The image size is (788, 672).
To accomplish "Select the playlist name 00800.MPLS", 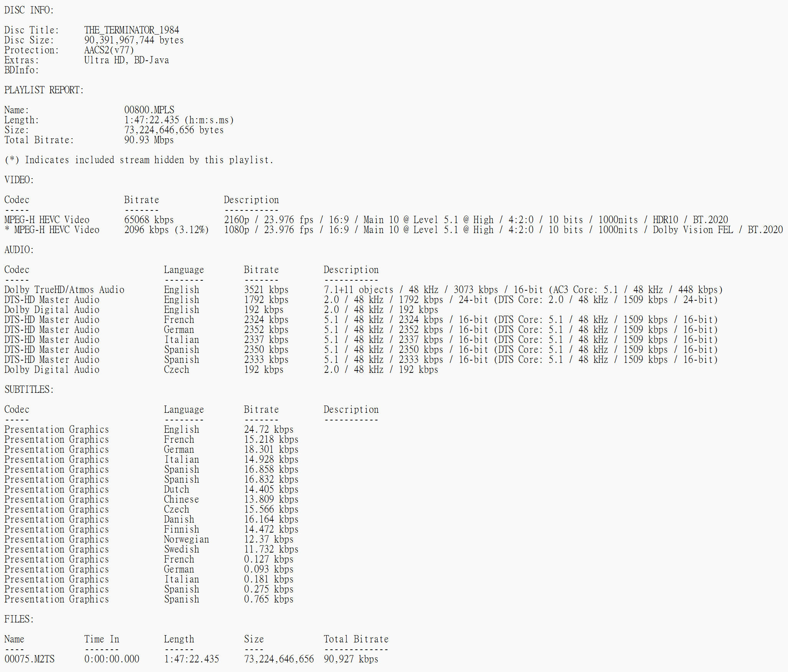I will [149, 110].
